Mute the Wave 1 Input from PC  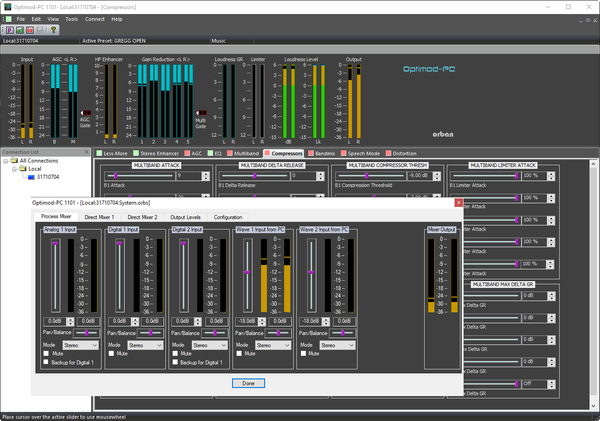(x=239, y=353)
